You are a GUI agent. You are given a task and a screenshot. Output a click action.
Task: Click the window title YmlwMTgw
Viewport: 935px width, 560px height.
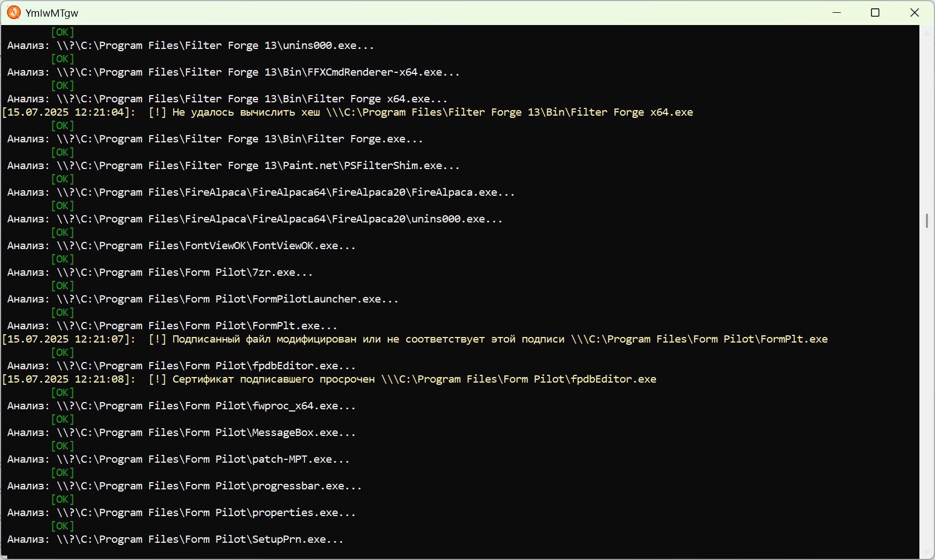point(52,13)
